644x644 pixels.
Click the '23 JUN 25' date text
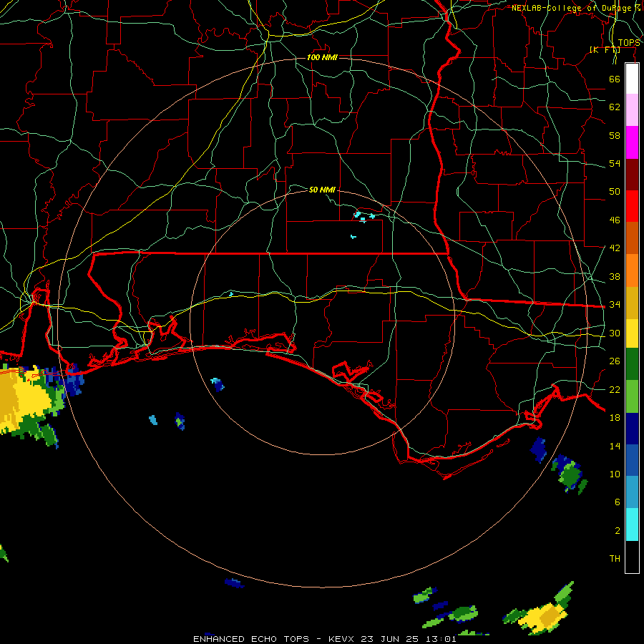[x=390, y=639]
